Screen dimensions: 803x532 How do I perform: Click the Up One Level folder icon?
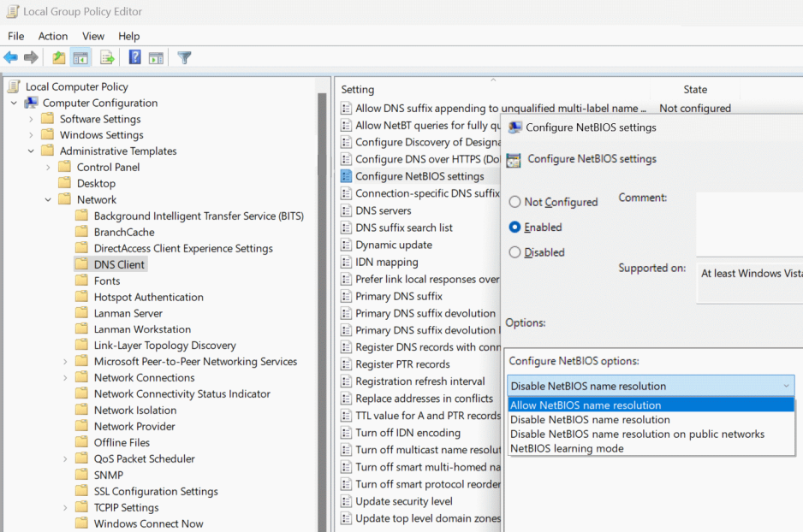[58, 58]
